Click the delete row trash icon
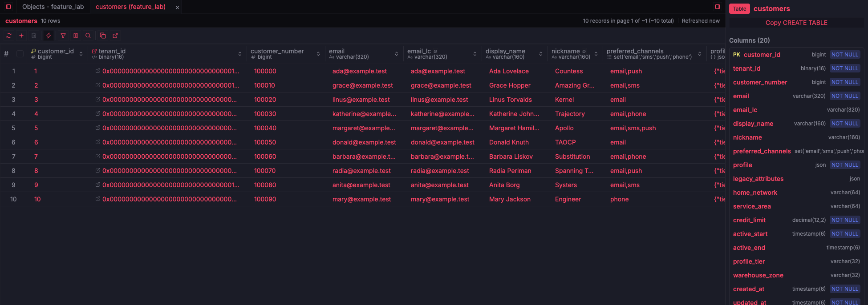 [x=34, y=36]
